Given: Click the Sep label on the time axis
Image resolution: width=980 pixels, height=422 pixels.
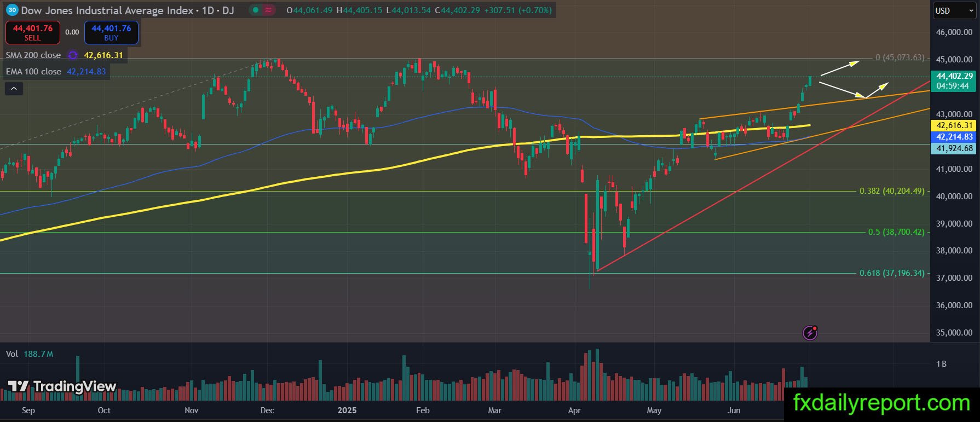Looking at the screenshot, I should 28,411.
